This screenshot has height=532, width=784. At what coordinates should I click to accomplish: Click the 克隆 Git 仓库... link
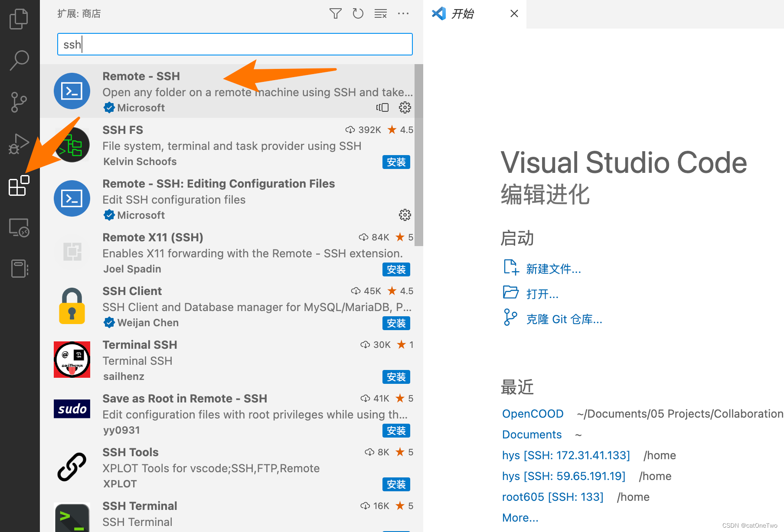click(564, 319)
